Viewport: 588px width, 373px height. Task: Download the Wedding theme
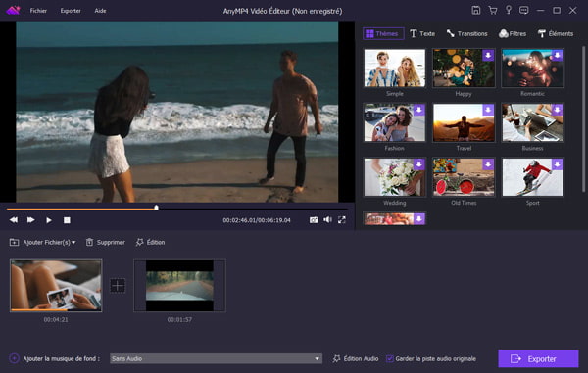tap(418, 164)
